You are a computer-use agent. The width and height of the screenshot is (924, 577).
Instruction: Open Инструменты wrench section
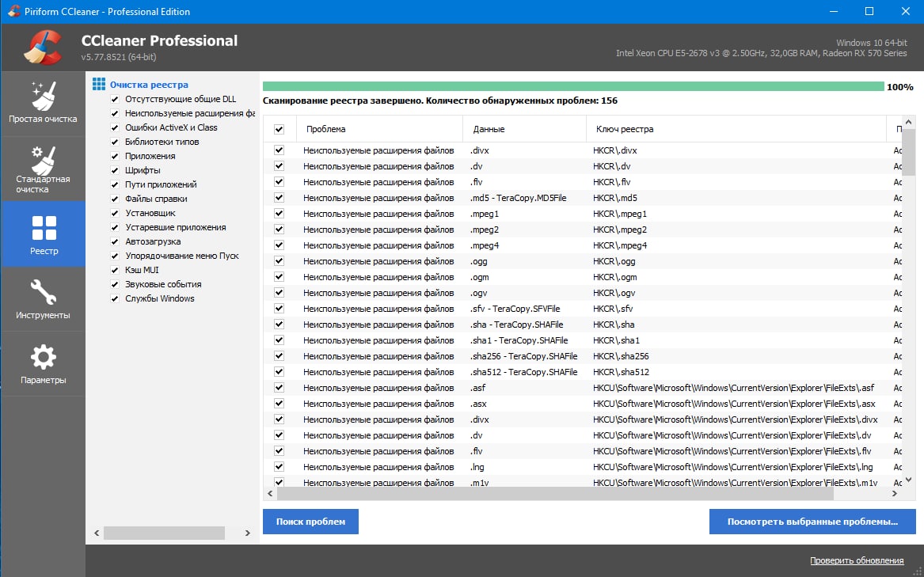pos(43,299)
